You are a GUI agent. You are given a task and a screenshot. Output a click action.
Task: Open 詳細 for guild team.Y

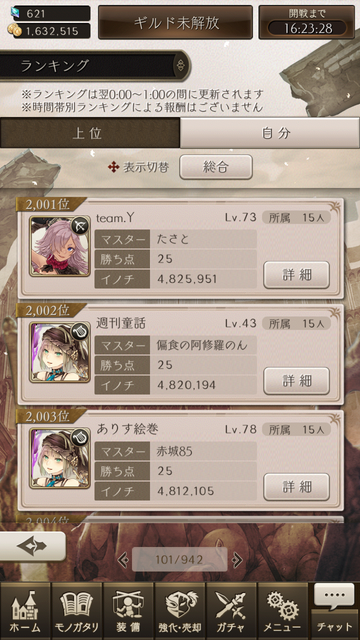tap(296, 275)
